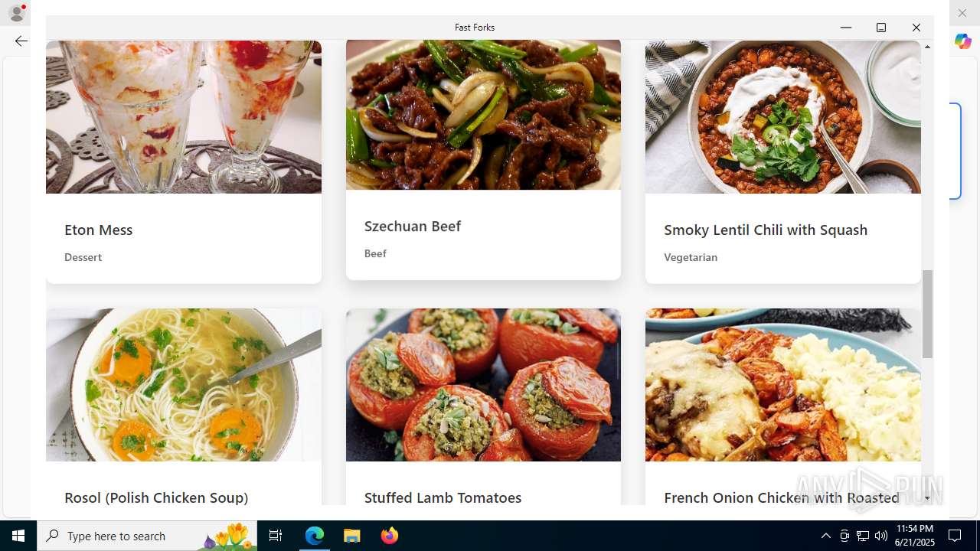980x551 pixels.
Task: Open the Stuffed Lamb Tomatoes photo
Action: tap(483, 385)
